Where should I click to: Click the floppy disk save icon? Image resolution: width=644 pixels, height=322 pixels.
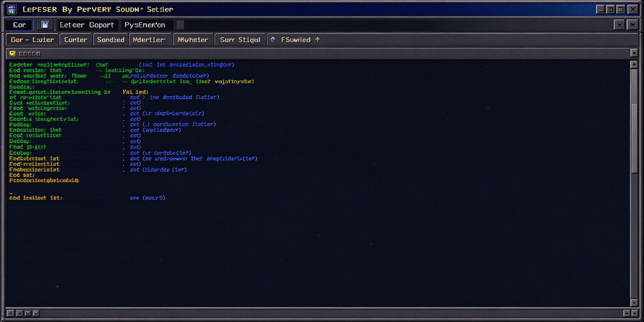(45, 25)
